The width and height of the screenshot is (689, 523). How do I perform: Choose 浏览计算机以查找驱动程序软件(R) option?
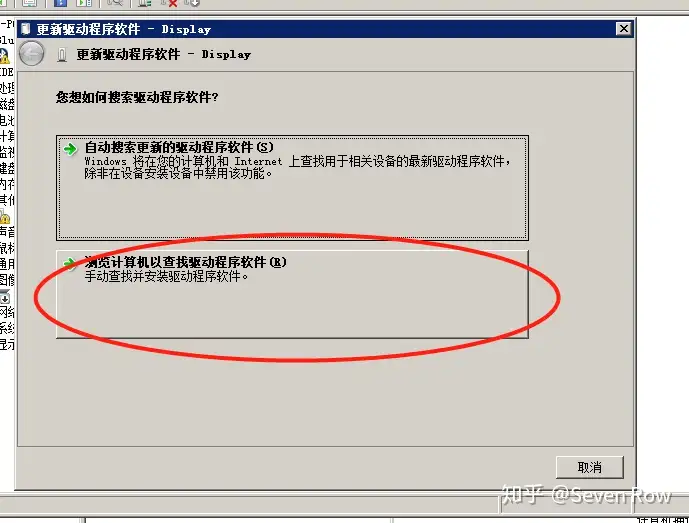pyautogui.click(x=292, y=294)
